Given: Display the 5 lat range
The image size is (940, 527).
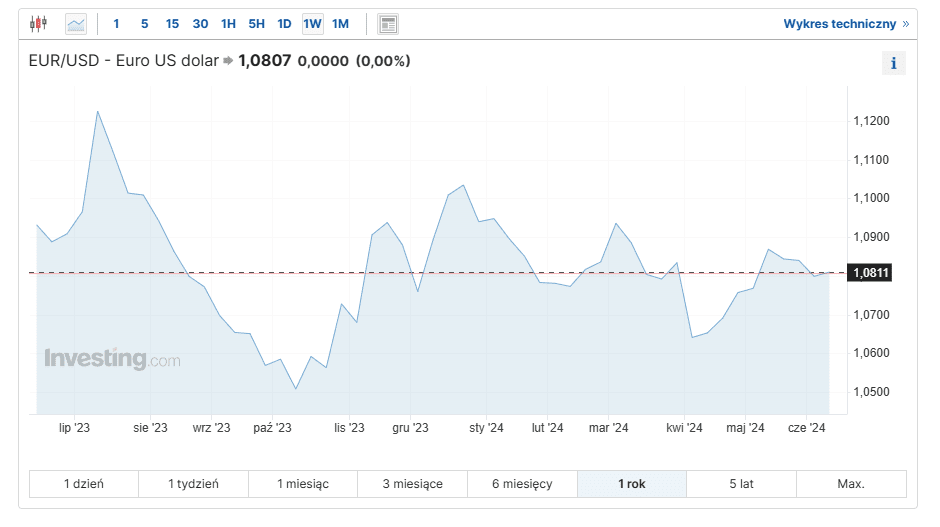Looking at the screenshot, I should pyautogui.click(x=741, y=484).
